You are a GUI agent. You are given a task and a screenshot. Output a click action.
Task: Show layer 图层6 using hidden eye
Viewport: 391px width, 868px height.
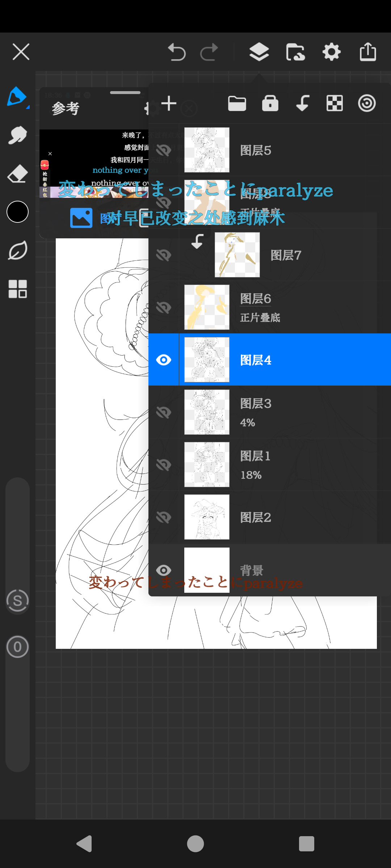click(x=164, y=307)
